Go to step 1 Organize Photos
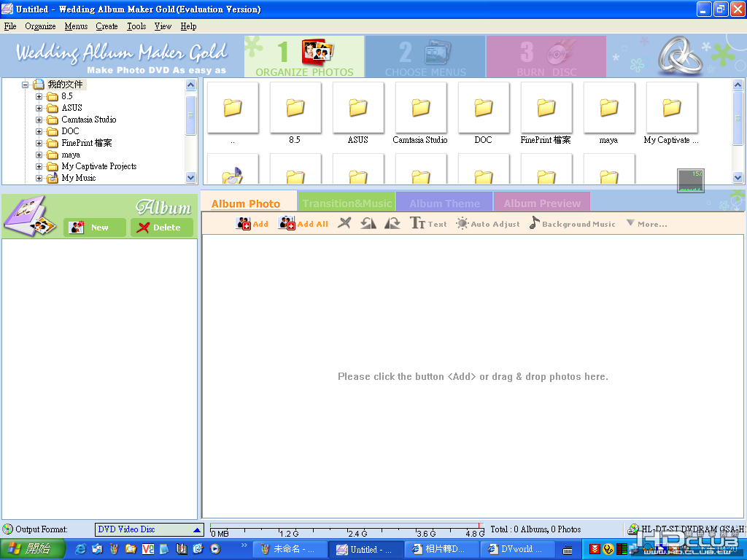Viewport: 747px width, 560px height. click(304, 57)
